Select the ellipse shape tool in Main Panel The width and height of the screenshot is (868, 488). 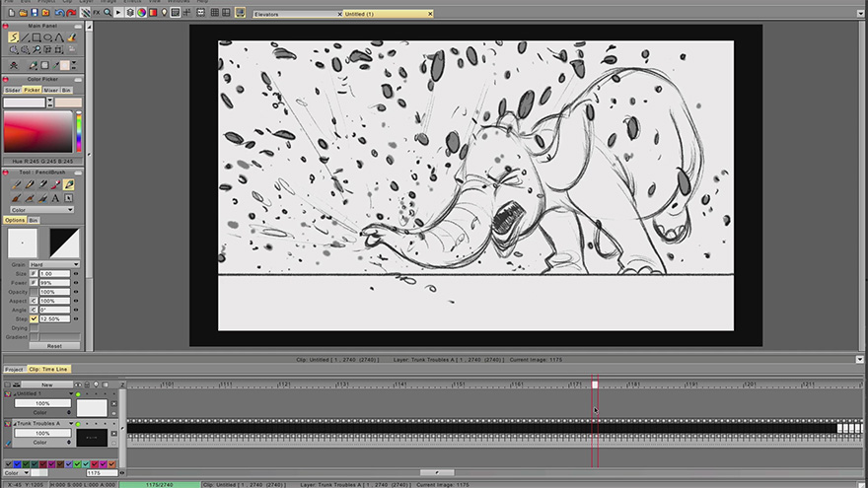pos(47,37)
